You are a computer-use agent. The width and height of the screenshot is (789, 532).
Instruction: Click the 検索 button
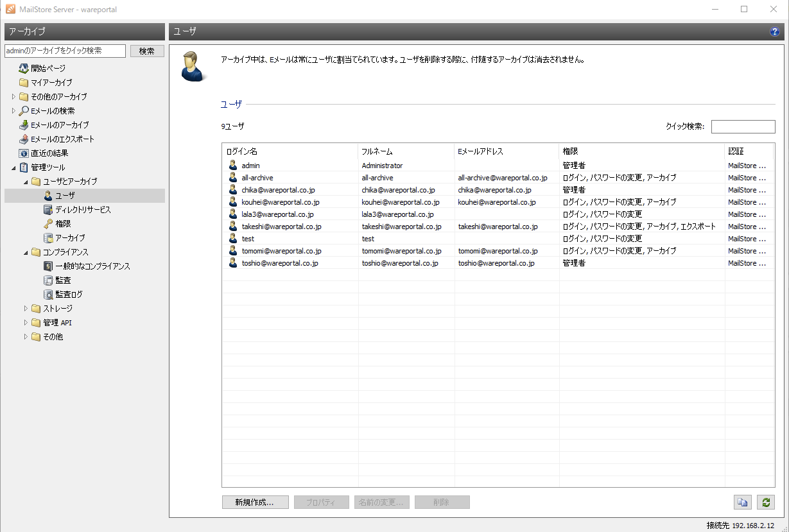pyautogui.click(x=147, y=51)
